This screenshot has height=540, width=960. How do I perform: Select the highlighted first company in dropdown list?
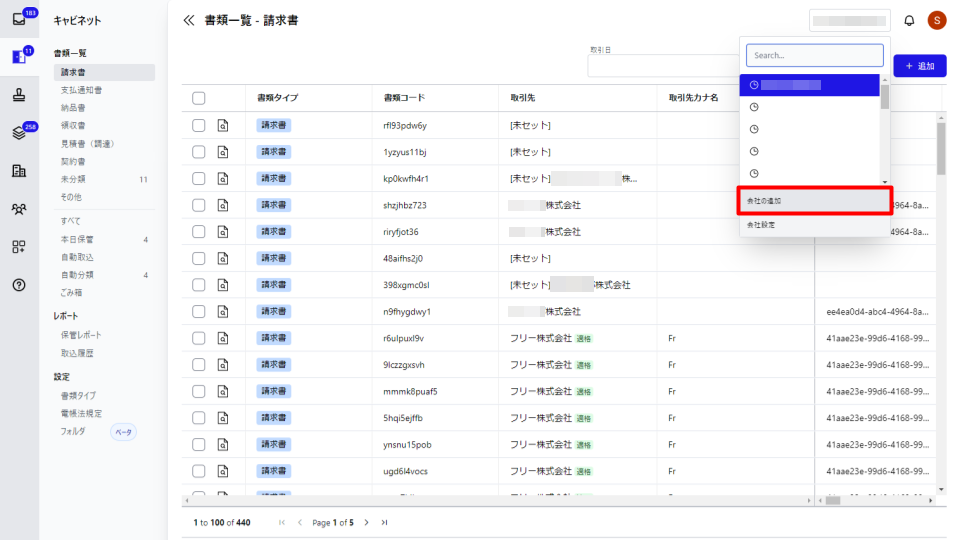tap(809, 85)
